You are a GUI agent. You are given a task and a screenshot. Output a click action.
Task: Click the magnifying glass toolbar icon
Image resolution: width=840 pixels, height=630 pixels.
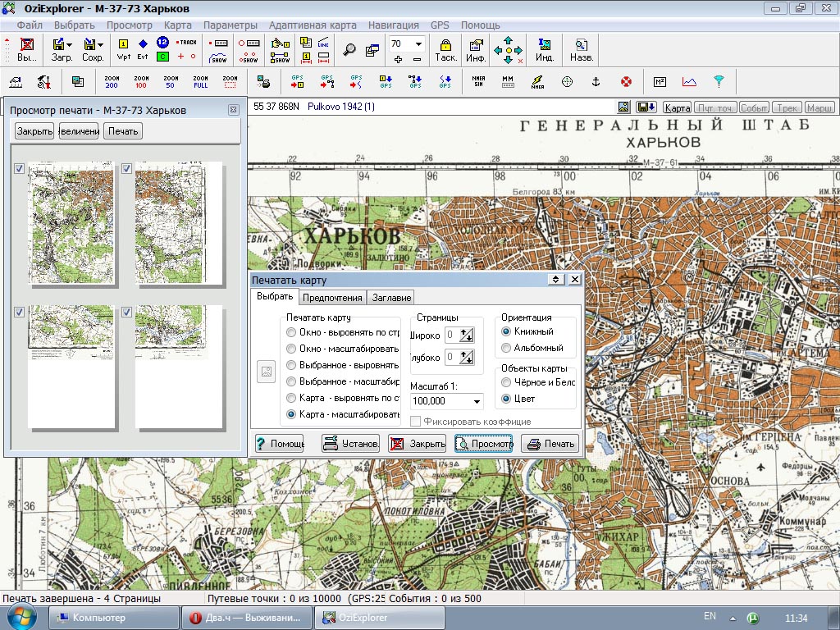(x=349, y=50)
